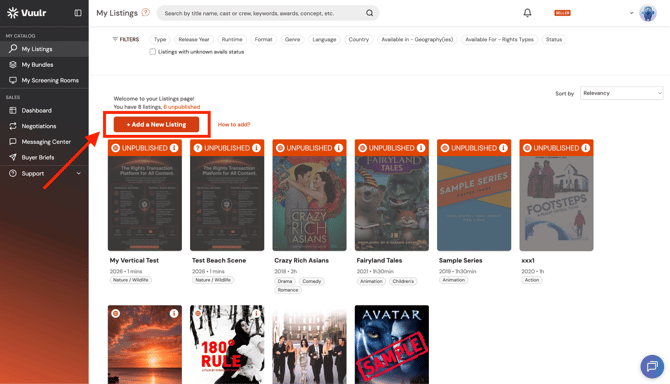Click status icon on xxx1 banner

[527, 148]
